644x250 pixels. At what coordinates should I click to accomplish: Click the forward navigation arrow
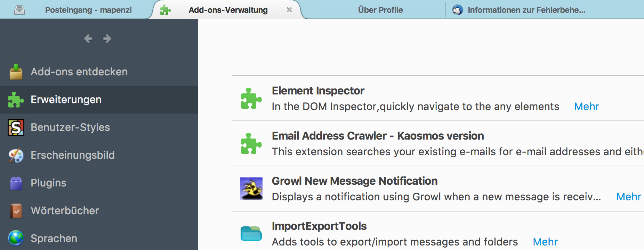pos(107,39)
